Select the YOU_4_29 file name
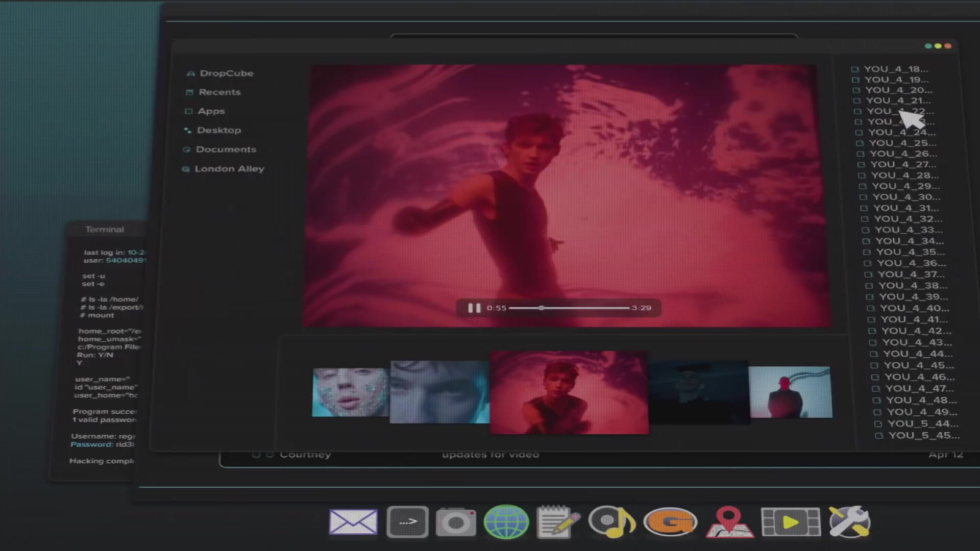This screenshot has width=980, height=551. coord(905,186)
